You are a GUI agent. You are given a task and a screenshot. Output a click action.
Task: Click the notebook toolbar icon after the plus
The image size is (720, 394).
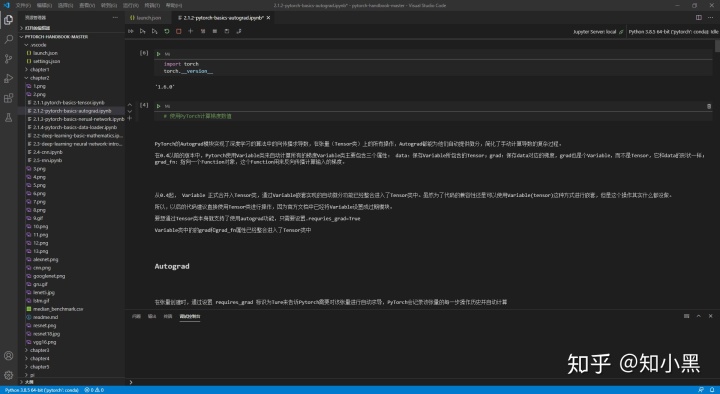click(202, 31)
